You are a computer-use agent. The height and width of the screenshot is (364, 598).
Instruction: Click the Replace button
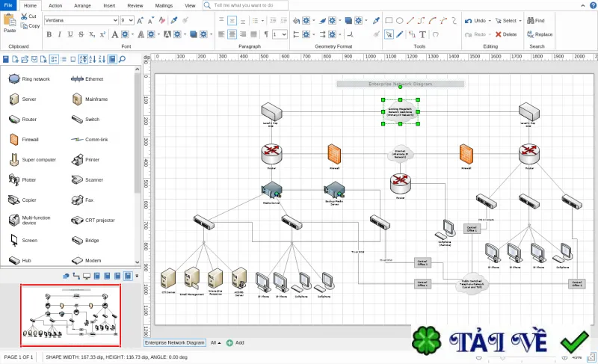coord(540,34)
